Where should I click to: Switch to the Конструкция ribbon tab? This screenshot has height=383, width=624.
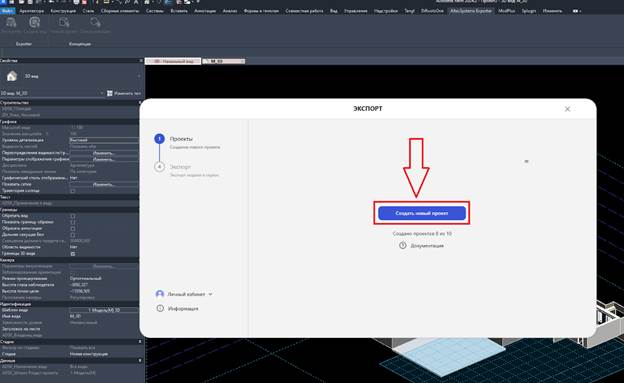[63, 11]
